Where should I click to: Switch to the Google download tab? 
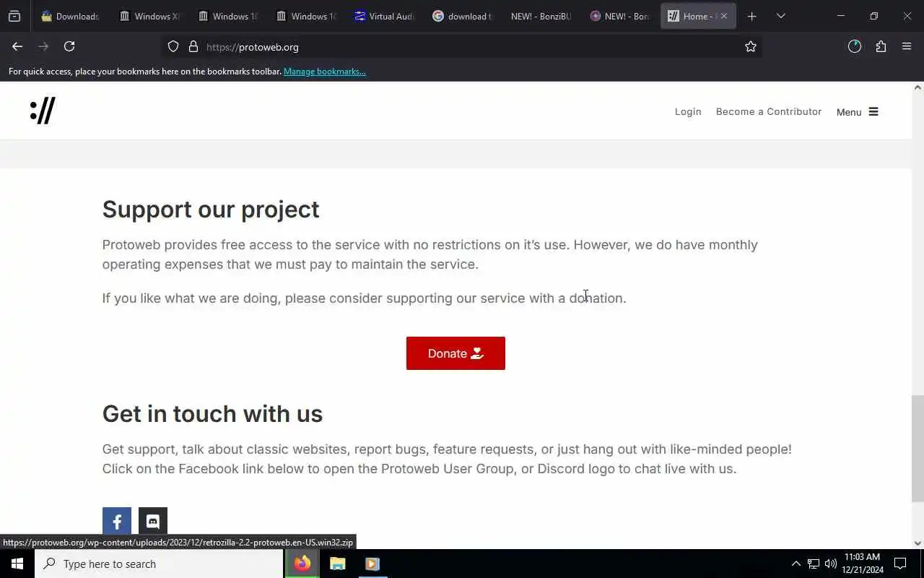point(462,16)
